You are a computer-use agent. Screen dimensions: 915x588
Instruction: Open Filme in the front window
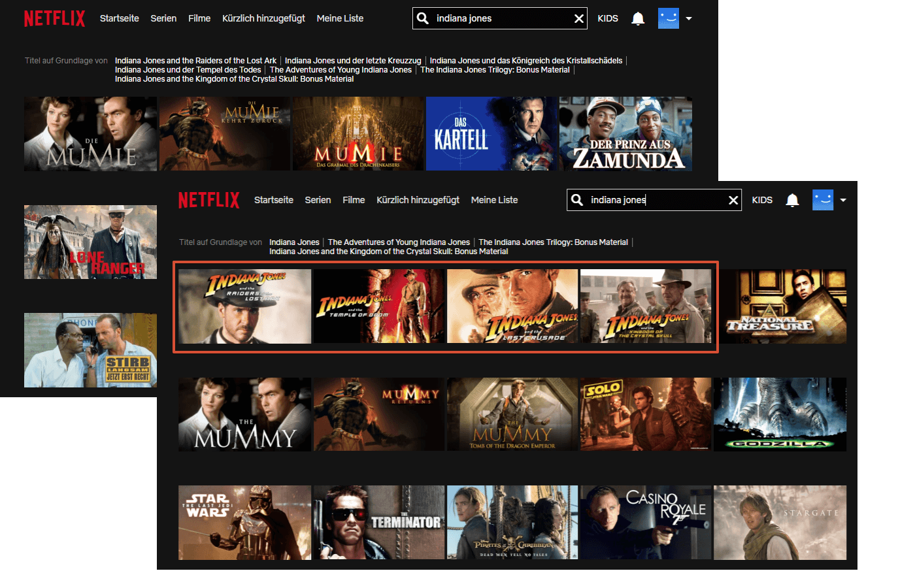pyautogui.click(x=354, y=200)
